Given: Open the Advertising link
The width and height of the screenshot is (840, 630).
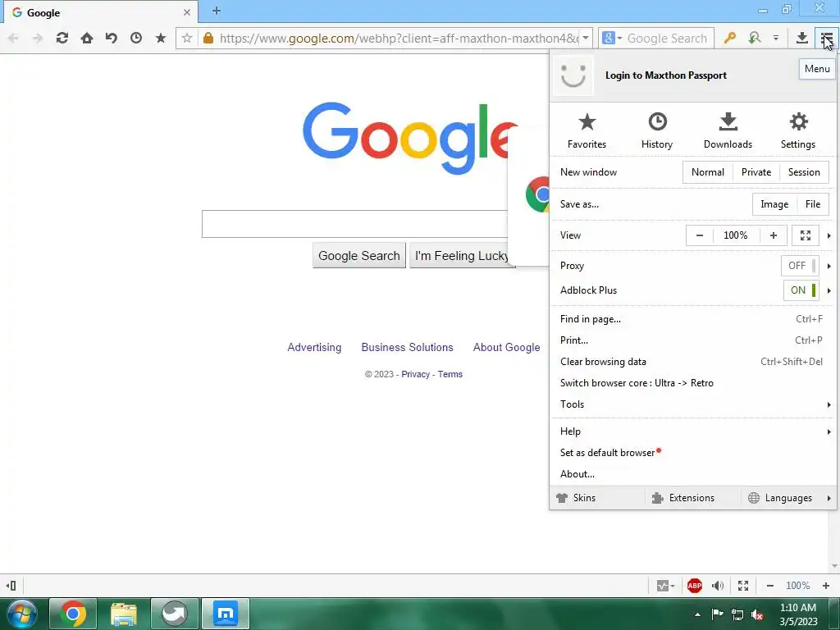Looking at the screenshot, I should coord(314,347).
